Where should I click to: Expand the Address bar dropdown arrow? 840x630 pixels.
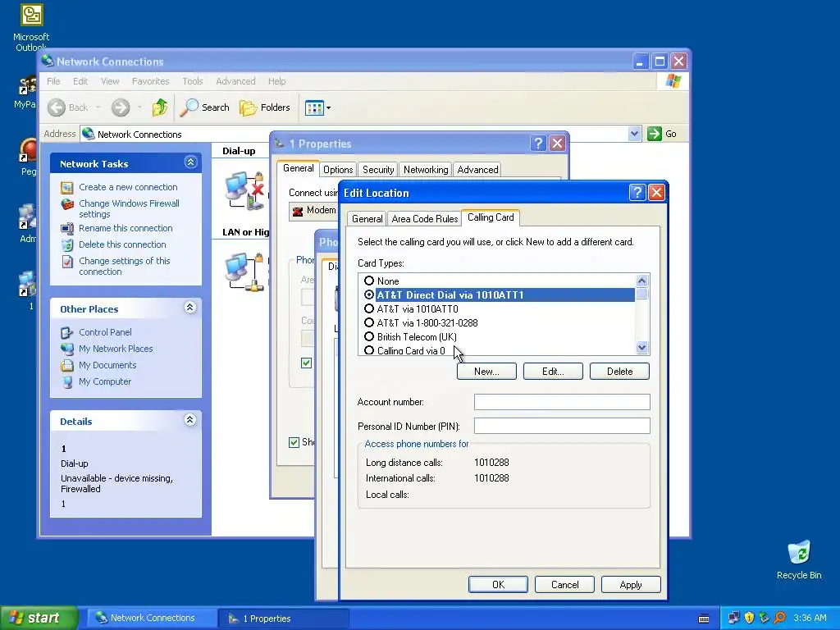634,134
